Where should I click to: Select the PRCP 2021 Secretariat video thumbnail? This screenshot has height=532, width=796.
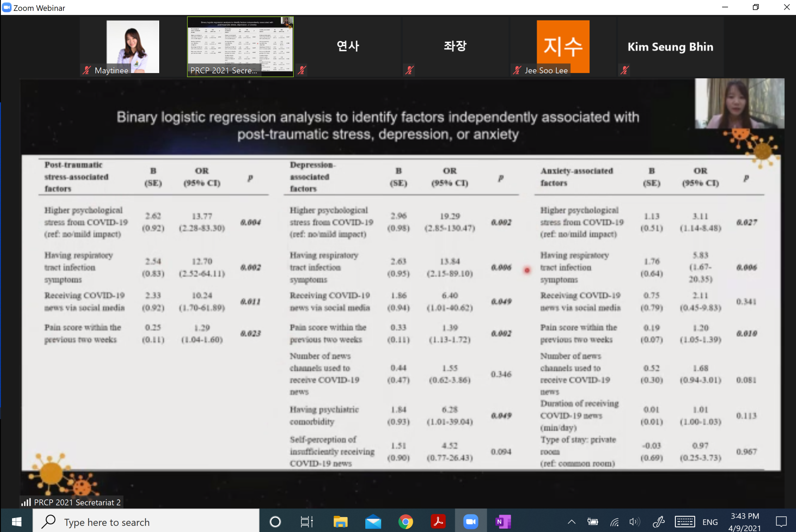tap(240, 46)
